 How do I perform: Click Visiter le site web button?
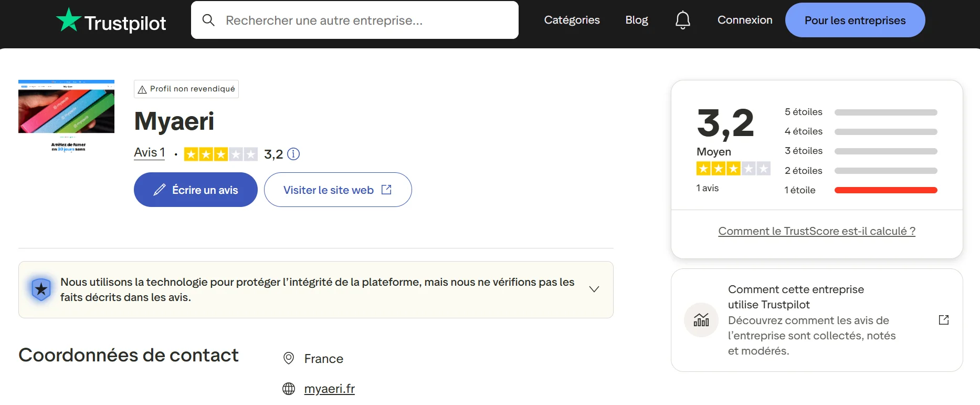coord(338,190)
